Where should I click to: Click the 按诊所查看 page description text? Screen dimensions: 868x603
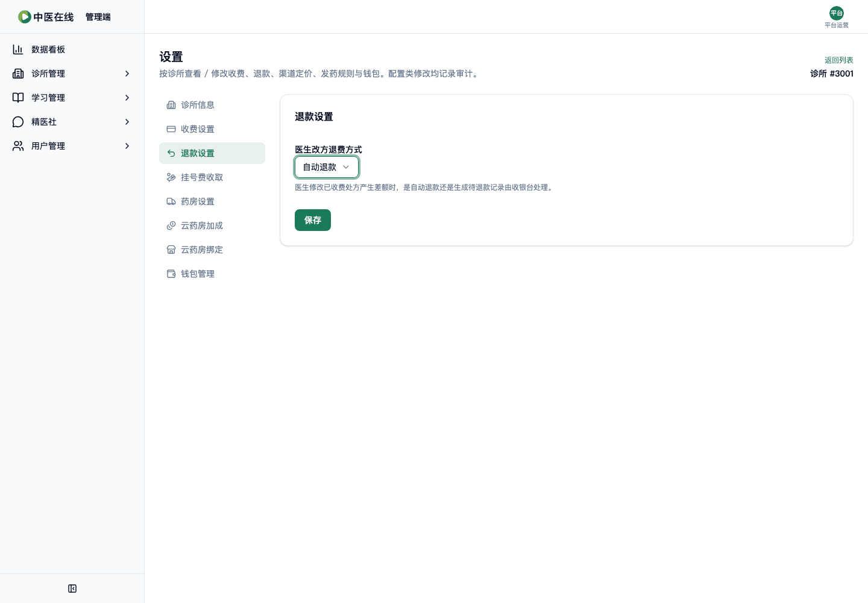[320, 74]
